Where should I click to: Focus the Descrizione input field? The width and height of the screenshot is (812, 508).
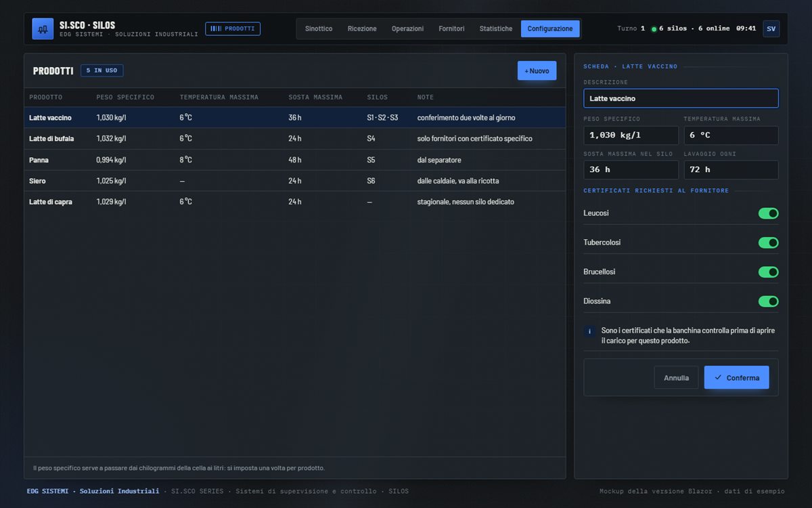point(681,98)
